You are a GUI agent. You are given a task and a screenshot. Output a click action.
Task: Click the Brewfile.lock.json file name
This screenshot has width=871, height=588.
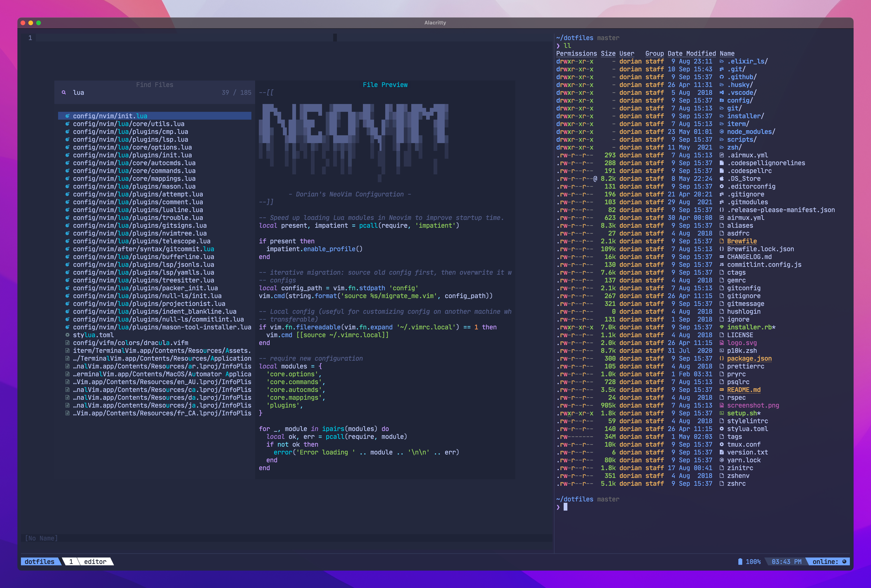[x=760, y=249]
